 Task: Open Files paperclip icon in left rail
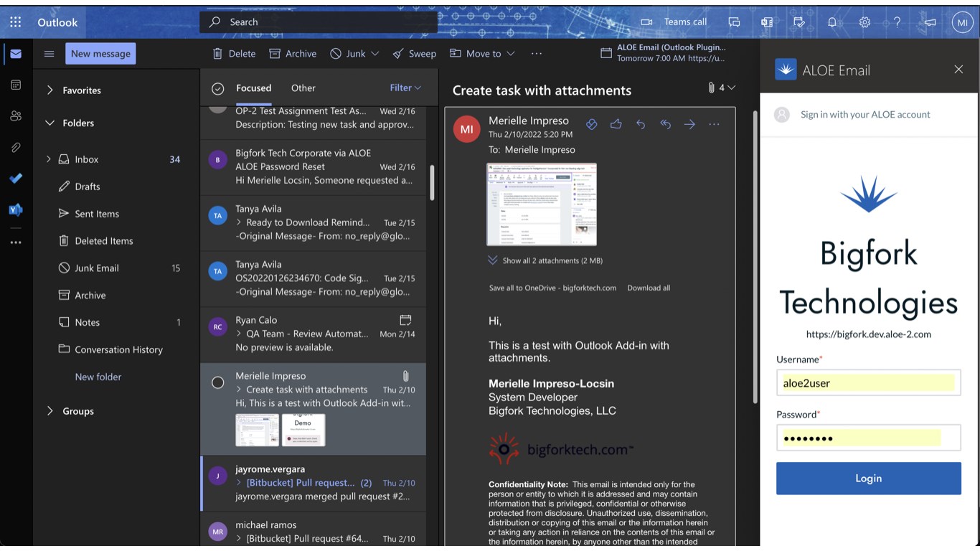pyautogui.click(x=16, y=147)
